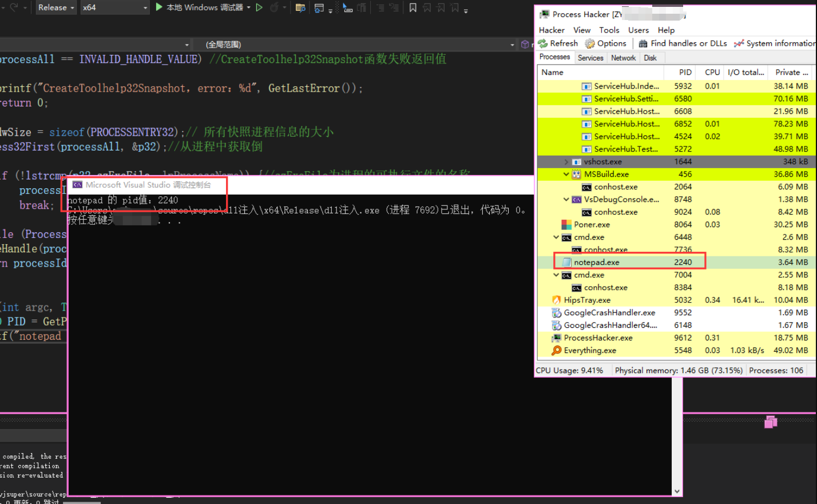The width and height of the screenshot is (817, 504).
Task: Open the Users menu
Action: click(638, 30)
